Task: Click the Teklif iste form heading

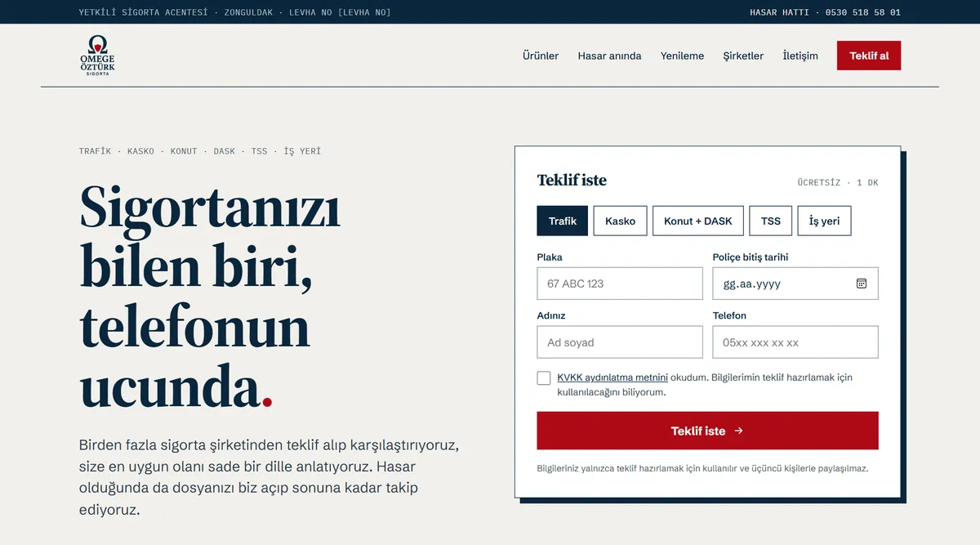Action: tap(572, 181)
